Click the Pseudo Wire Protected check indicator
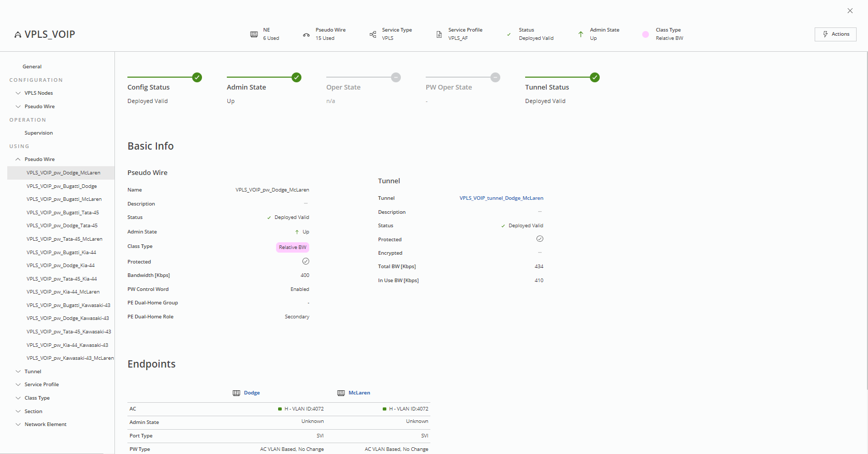Image resolution: width=868 pixels, height=454 pixels. tap(306, 261)
